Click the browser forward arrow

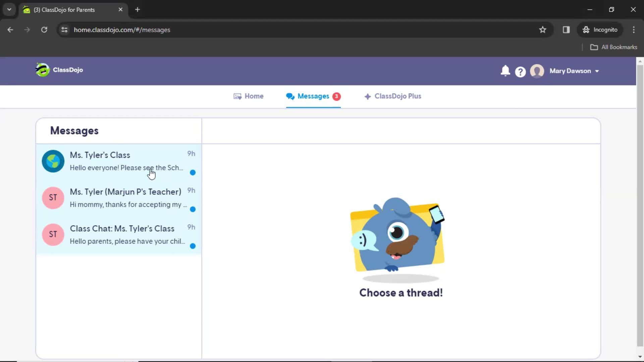pyautogui.click(x=27, y=30)
